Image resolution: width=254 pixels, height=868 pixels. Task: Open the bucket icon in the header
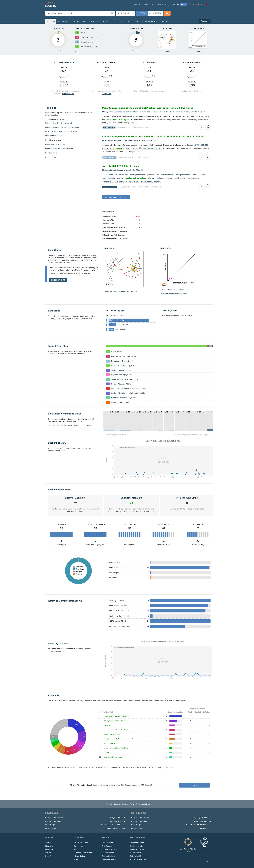click(x=178, y=4)
